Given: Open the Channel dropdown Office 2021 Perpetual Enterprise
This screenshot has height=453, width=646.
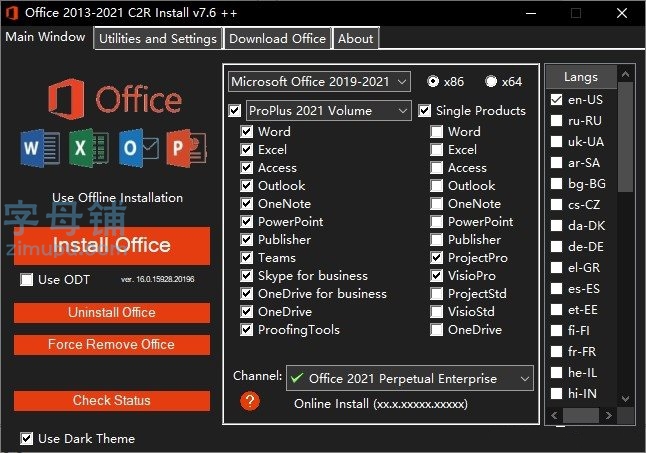Looking at the screenshot, I should [x=410, y=378].
